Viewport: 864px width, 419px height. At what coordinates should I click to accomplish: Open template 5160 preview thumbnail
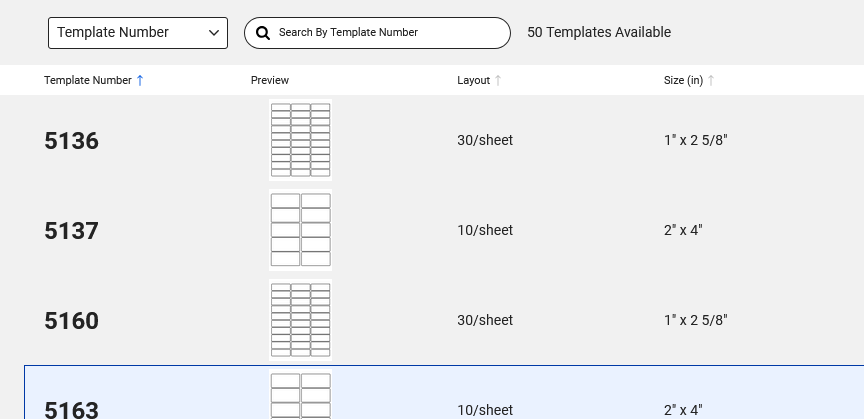coord(300,320)
